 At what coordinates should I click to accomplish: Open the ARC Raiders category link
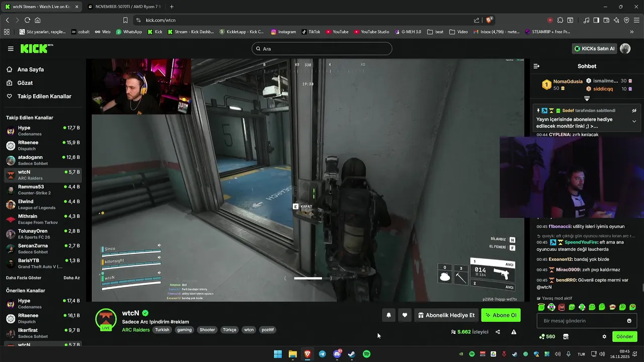(135, 330)
